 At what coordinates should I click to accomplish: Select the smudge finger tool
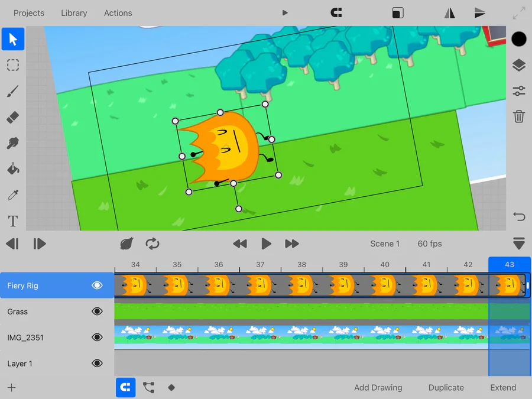pos(13,143)
